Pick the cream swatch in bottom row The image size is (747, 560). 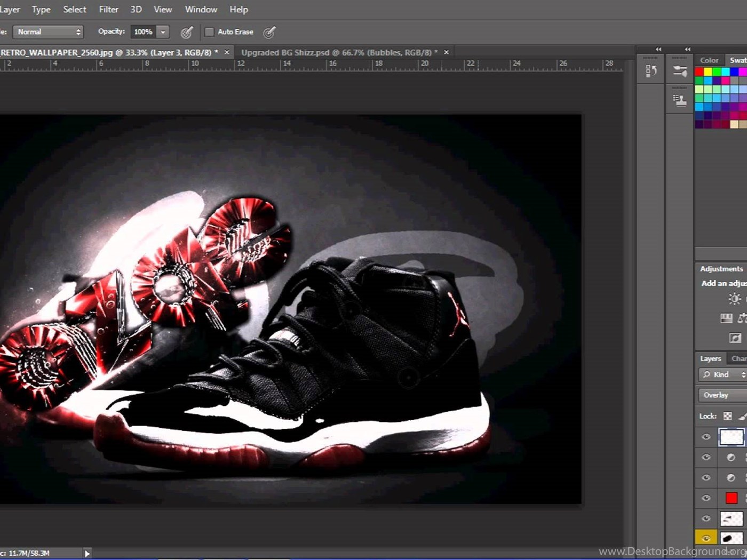click(735, 124)
